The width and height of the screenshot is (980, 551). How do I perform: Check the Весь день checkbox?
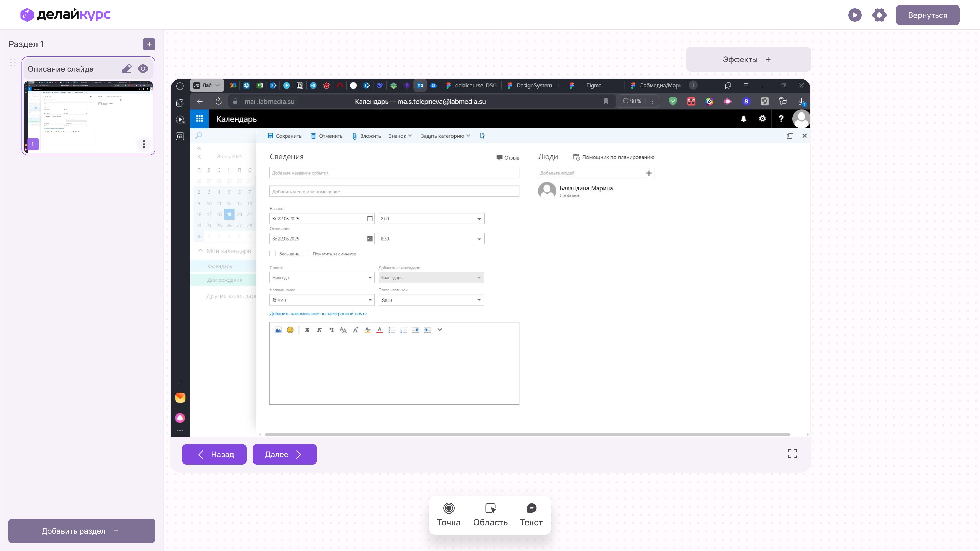[272, 254]
